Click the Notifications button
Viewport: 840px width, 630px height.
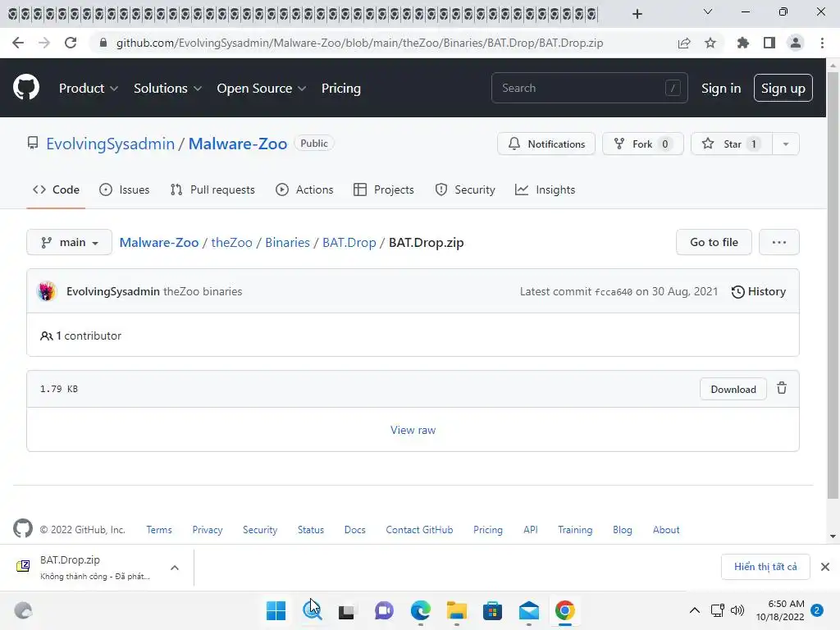click(546, 144)
